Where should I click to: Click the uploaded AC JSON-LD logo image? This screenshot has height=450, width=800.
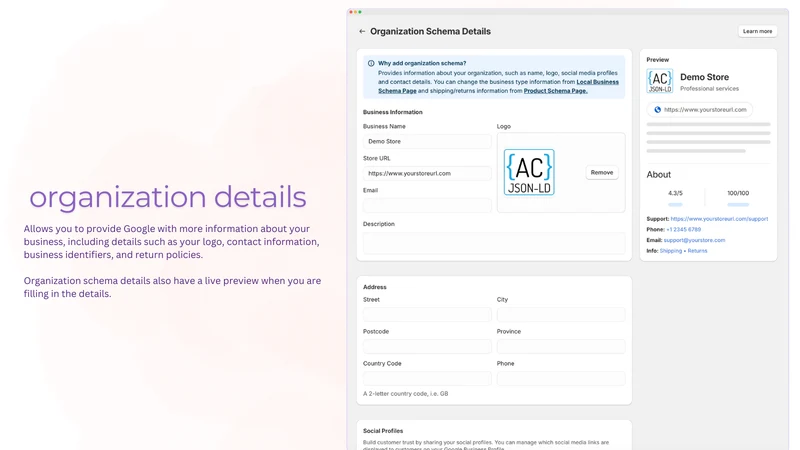529,172
